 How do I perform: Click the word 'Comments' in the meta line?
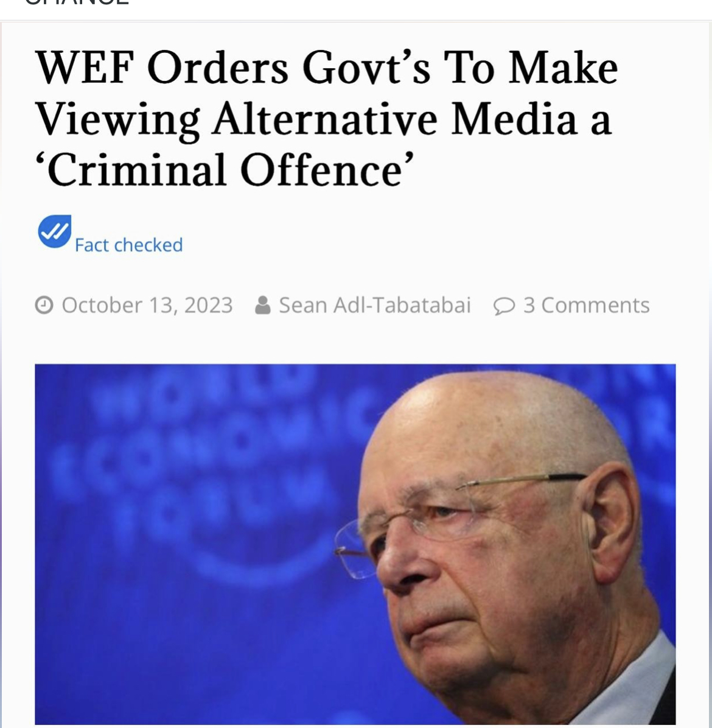(596, 305)
